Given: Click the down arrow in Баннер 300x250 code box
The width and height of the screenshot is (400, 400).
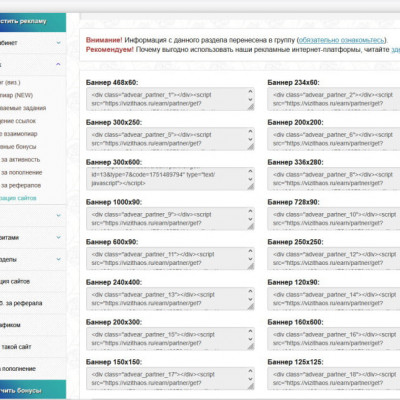Looking at the screenshot, I should coord(250,140).
